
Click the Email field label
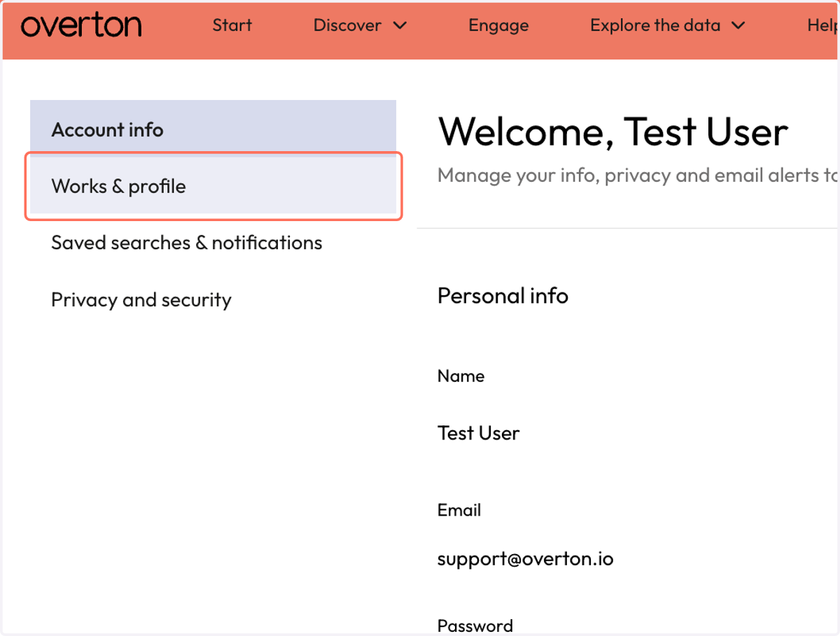click(x=459, y=510)
